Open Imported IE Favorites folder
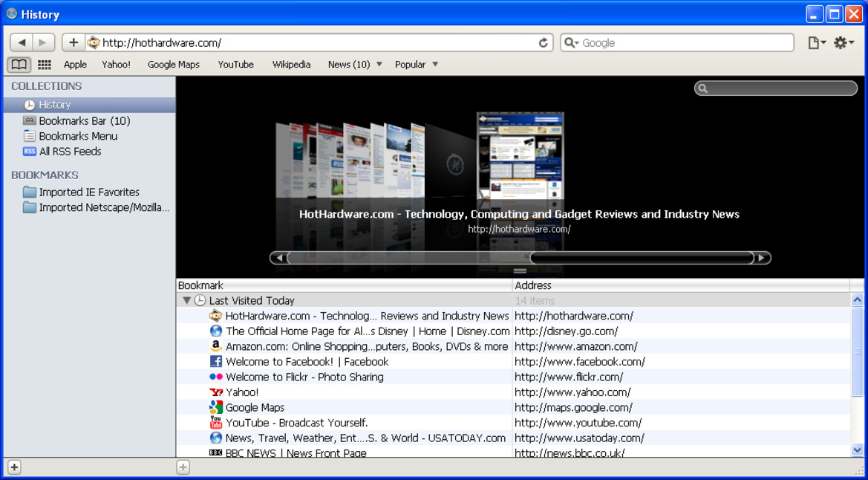868x480 pixels. click(x=89, y=192)
